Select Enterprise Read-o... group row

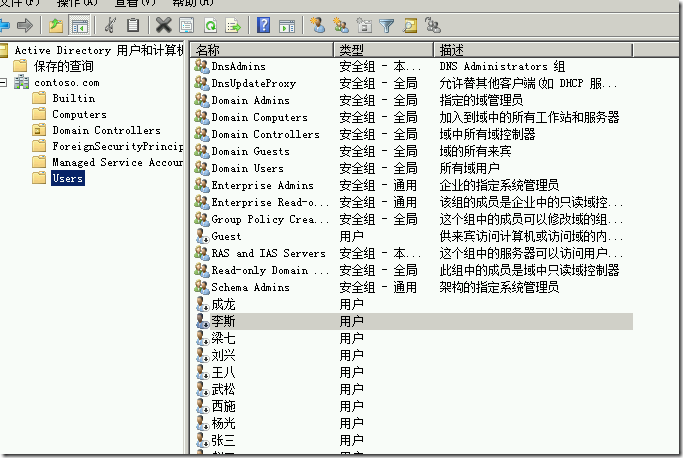(x=413, y=202)
